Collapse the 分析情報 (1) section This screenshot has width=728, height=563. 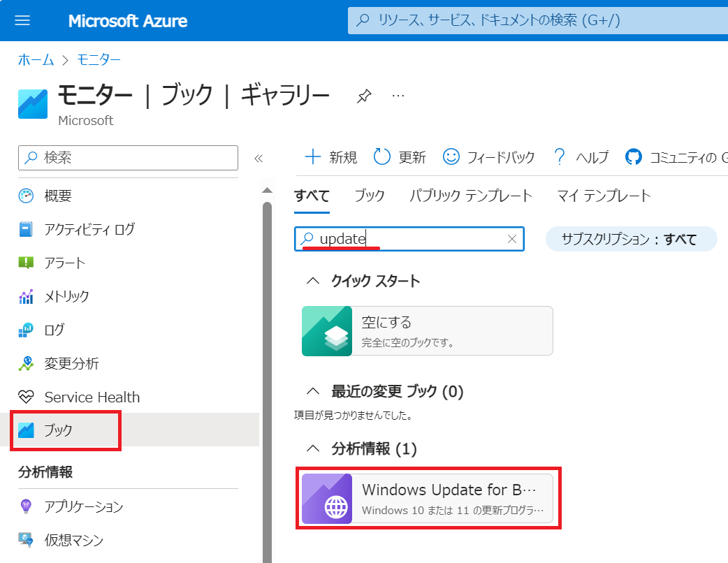coord(314,448)
